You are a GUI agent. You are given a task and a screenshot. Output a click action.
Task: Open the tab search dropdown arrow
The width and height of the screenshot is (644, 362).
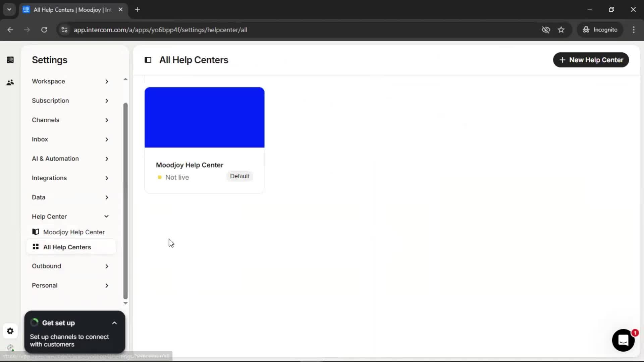[x=9, y=10]
